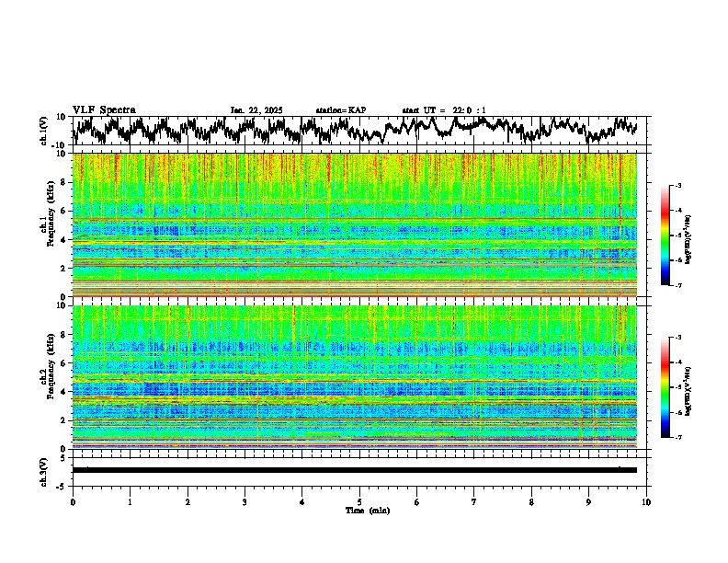Viewport: 728px width, 563px height.
Task: Click the ch.1 color bar units label
Action: 688,240
